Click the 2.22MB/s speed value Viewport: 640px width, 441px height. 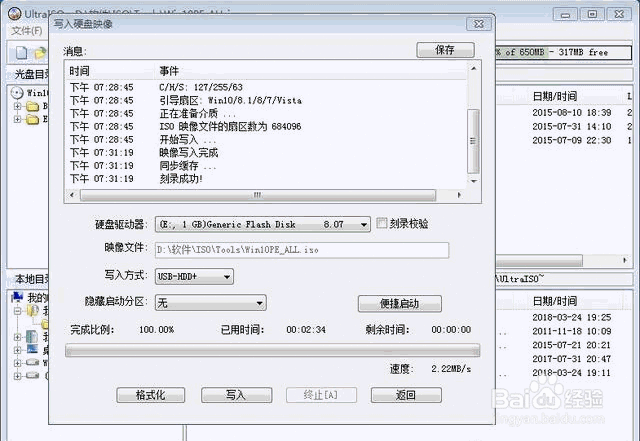coord(451,369)
